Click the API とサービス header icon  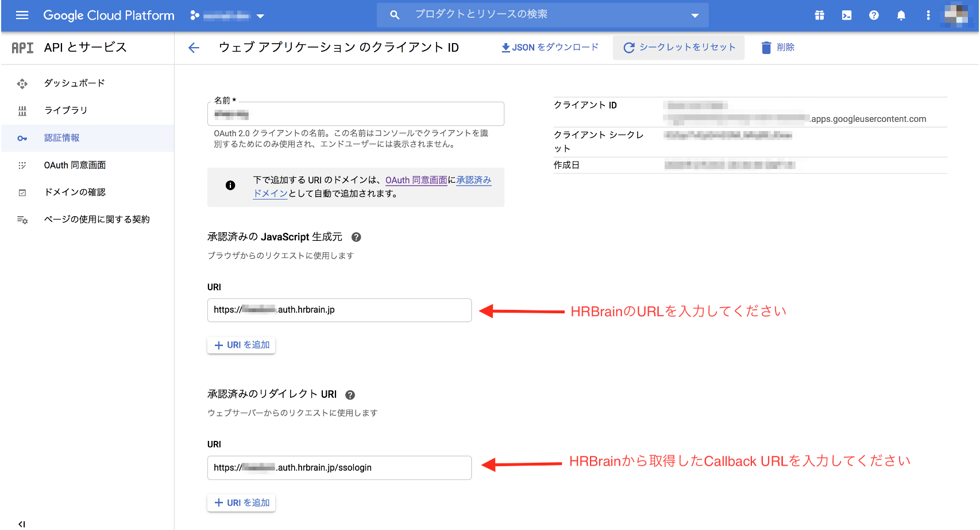tap(22, 48)
